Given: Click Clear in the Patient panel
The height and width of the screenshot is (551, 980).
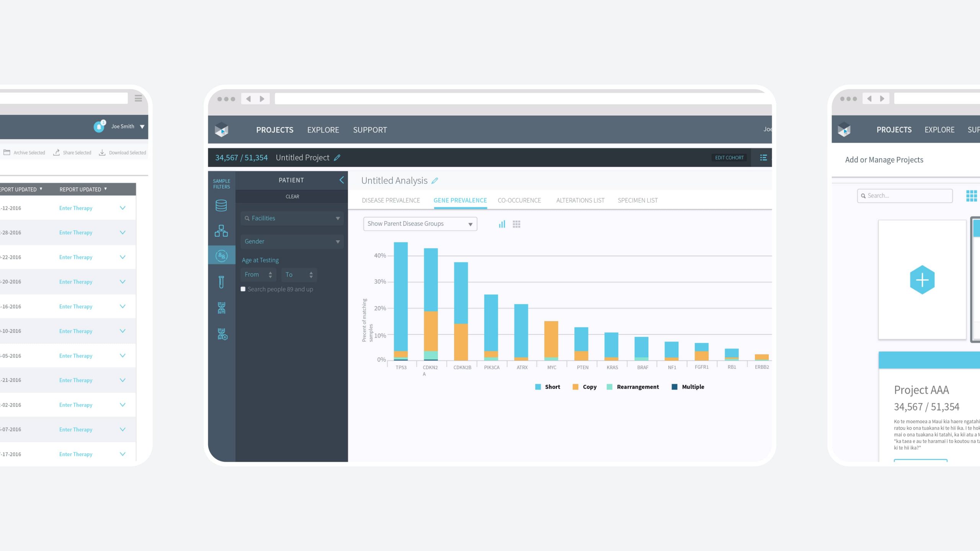Looking at the screenshot, I should [x=292, y=197].
